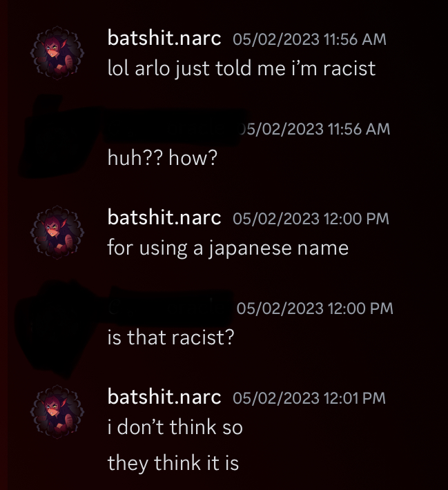Viewport: 448px width, 490px height.
Task: Click batshit.narc username at 12:00 PM
Action: (x=164, y=218)
